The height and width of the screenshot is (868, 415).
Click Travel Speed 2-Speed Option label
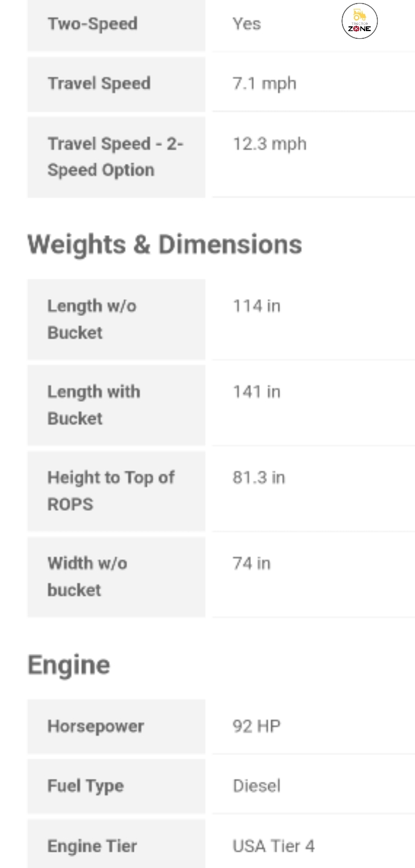[x=115, y=157]
